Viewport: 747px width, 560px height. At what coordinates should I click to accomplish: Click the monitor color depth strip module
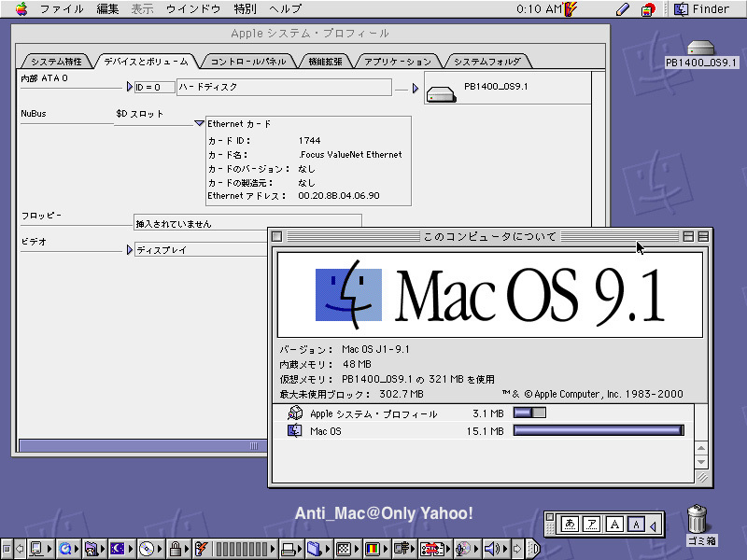pyautogui.click(x=371, y=549)
